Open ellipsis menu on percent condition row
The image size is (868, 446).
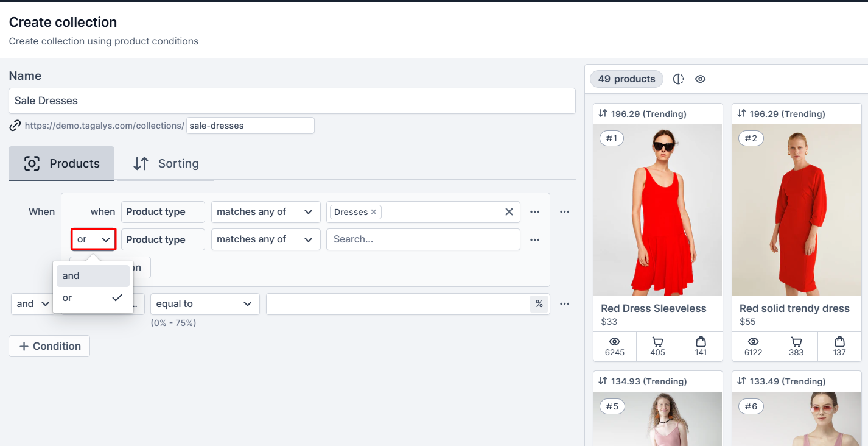(564, 304)
